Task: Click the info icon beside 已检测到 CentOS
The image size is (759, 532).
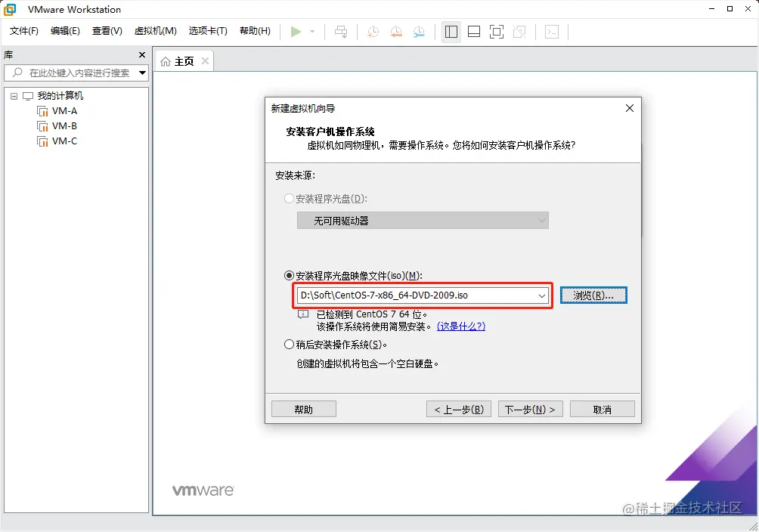Action: coord(303,314)
